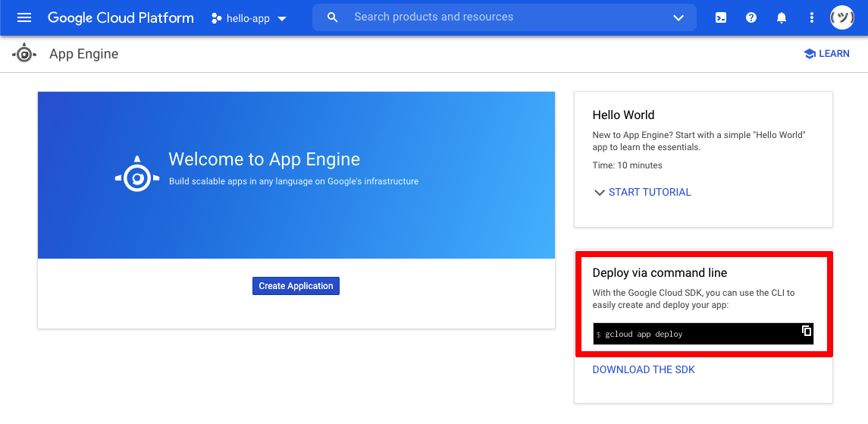
Task: Click the App Engine logo icon
Action: click(24, 54)
